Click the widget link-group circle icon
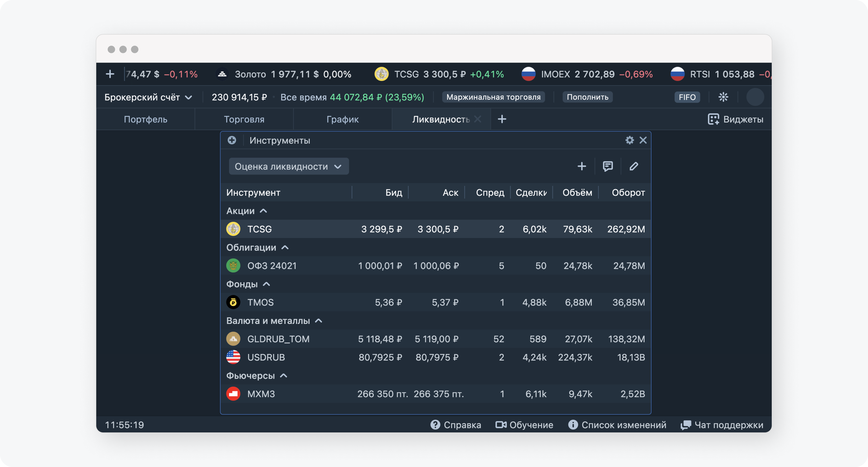 pyautogui.click(x=232, y=140)
